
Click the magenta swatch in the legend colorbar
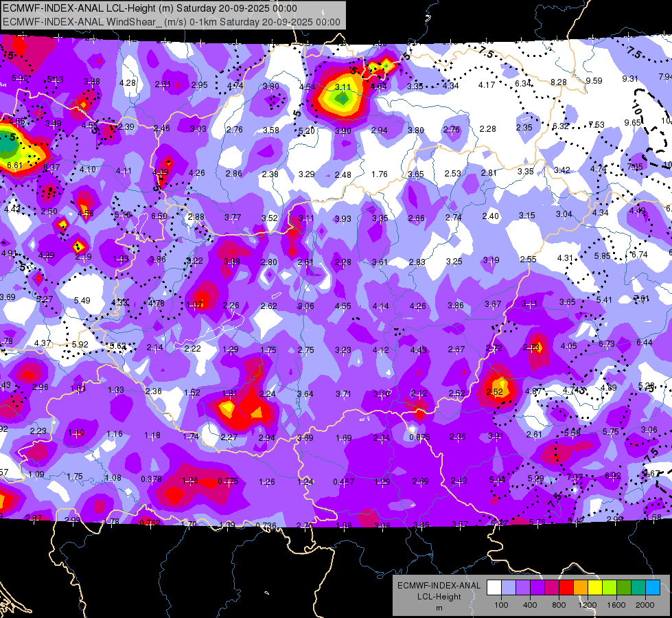click(x=552, y=587)
